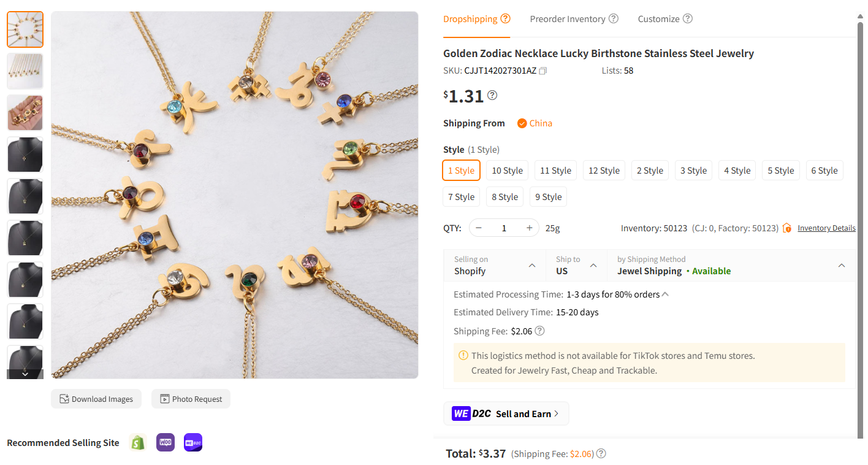Select the 3 Style option
The height and width of the screenshot is (465, 868).
[693, 170]
